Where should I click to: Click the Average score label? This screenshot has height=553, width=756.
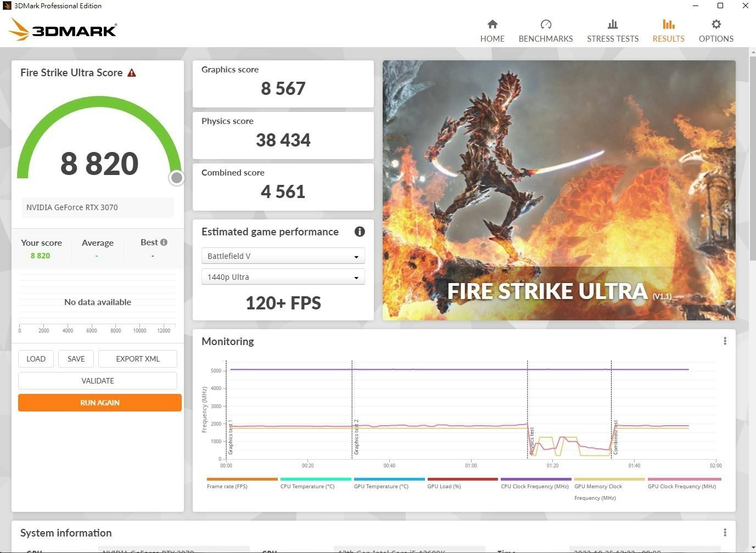98,242
